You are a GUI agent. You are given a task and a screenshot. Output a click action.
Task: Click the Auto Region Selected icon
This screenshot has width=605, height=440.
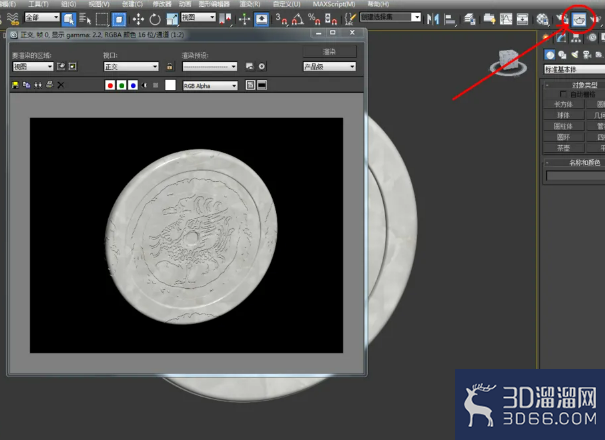[x=73, y=66]
